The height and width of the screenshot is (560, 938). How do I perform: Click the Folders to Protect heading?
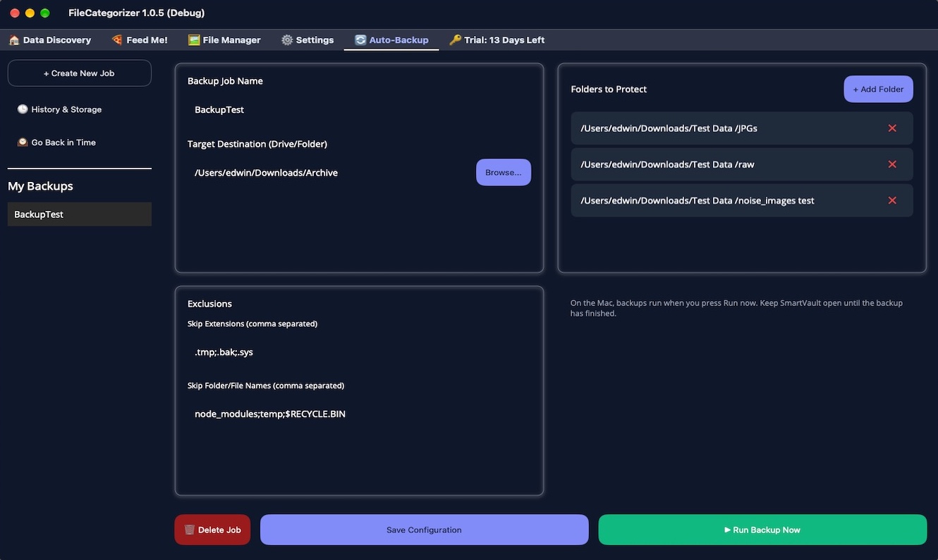pos(609,90)
